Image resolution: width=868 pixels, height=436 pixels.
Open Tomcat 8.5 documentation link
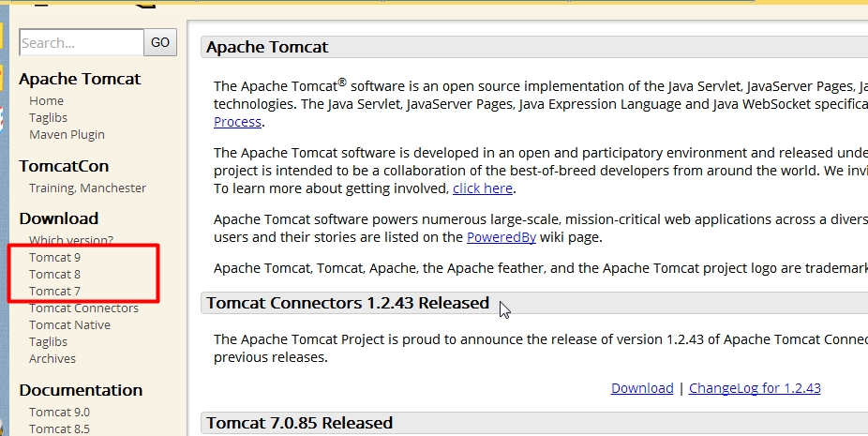pos(59,429)
